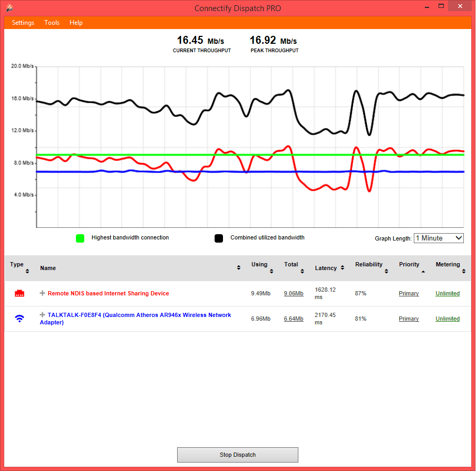Click the 1628.12 ms latency value
Screen dimensions: 476x471
pyautogui.click(x=325, y=293)
